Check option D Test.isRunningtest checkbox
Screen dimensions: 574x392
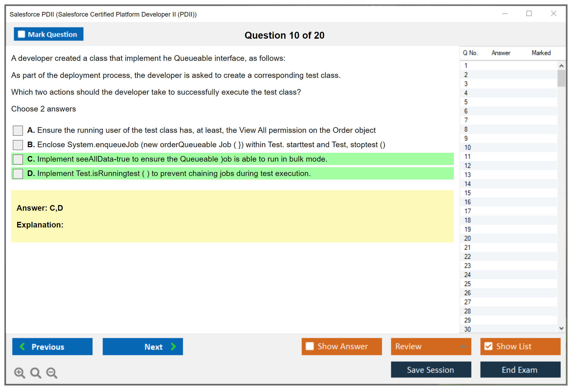pos(18,174)
